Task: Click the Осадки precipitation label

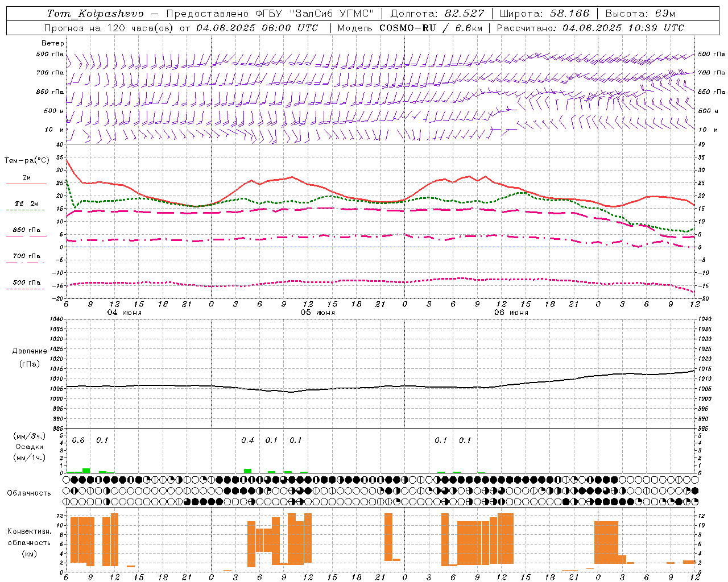Action: (x=29, y=447)
